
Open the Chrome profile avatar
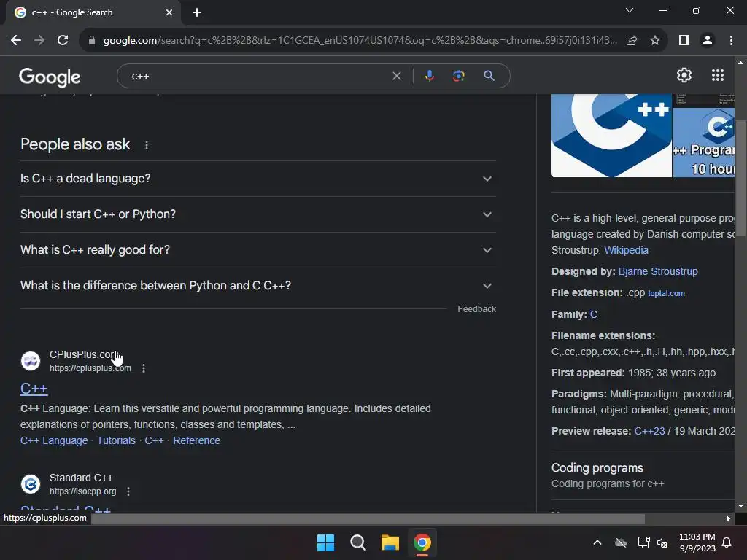(x=708, y=41)
